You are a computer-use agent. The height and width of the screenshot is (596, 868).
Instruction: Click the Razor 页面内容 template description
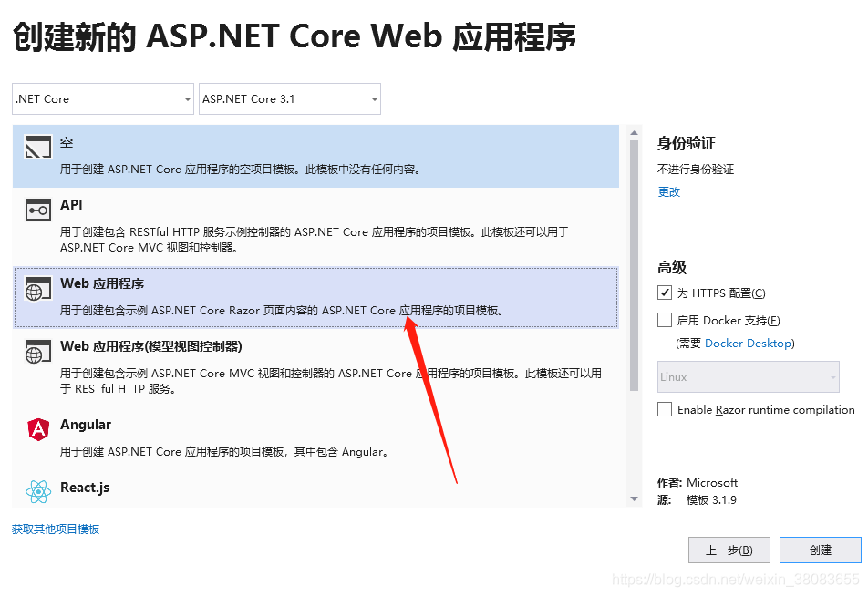click(283, 311)
